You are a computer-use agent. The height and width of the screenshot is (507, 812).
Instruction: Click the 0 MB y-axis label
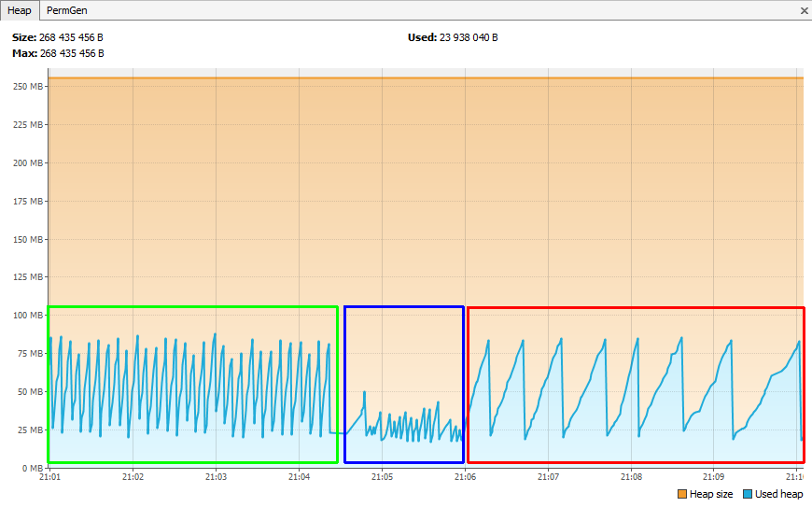point(32,468)
